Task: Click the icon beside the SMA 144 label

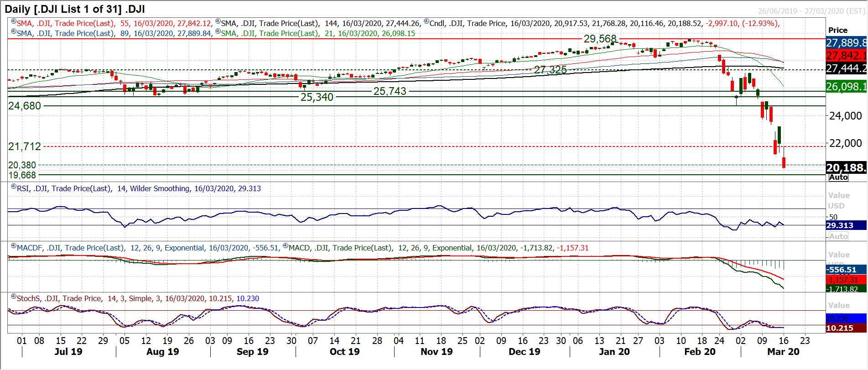Action: click(218, 21)
